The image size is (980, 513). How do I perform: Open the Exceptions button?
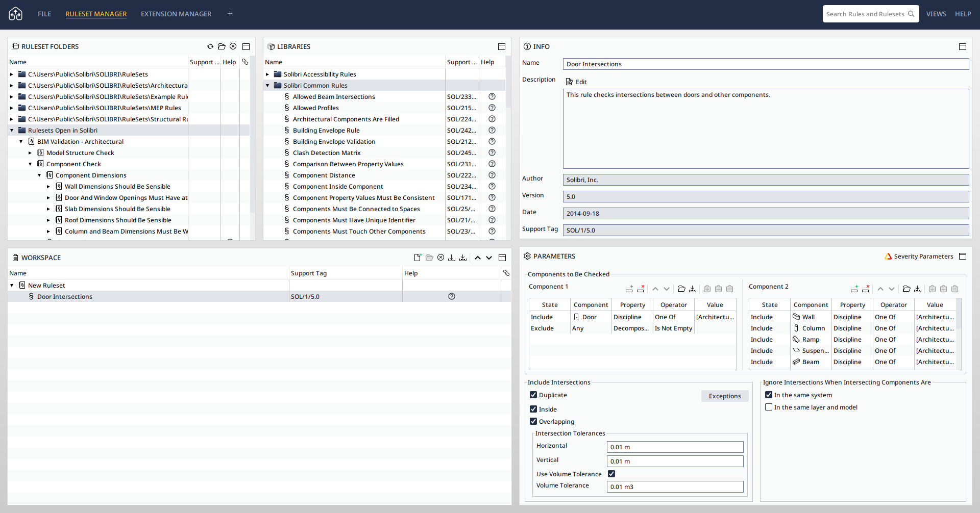[725, 396]
